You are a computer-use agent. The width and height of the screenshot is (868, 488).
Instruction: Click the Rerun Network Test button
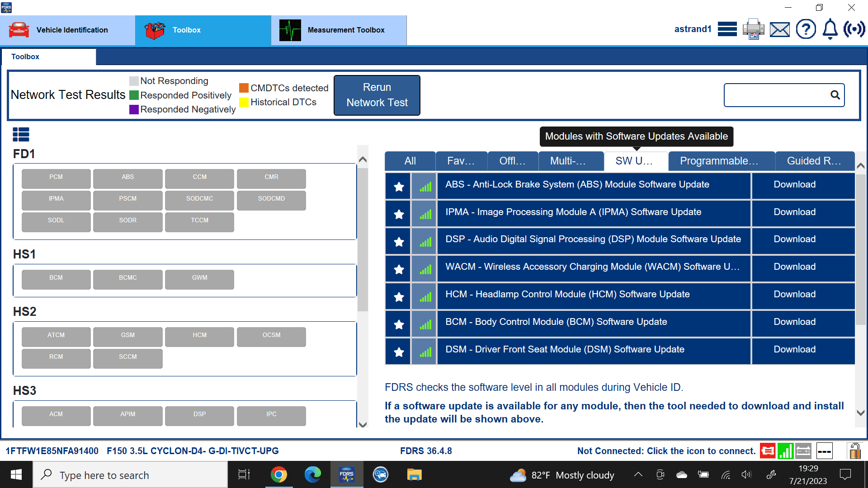click(x=377, y=95)
